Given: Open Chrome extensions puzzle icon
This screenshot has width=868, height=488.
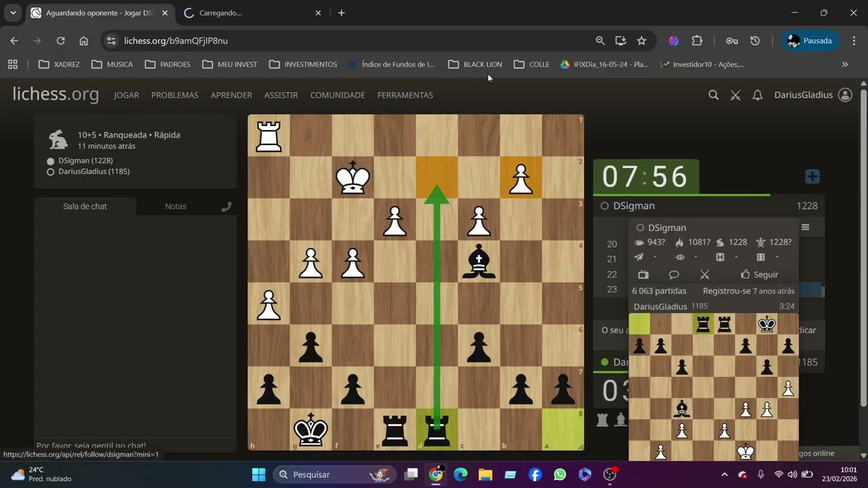Looking at the screenshot, I should (697, 41).
